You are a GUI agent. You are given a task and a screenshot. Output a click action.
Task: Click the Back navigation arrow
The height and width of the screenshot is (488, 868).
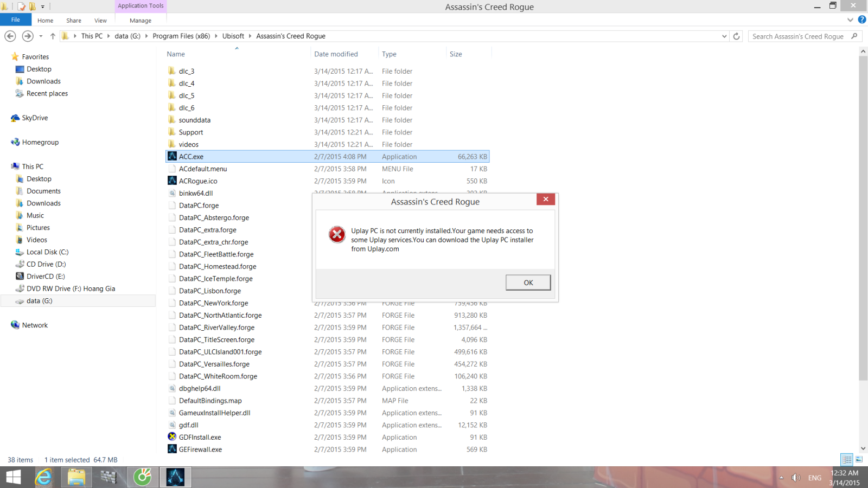pyautogui.click(x=10, y=36)
